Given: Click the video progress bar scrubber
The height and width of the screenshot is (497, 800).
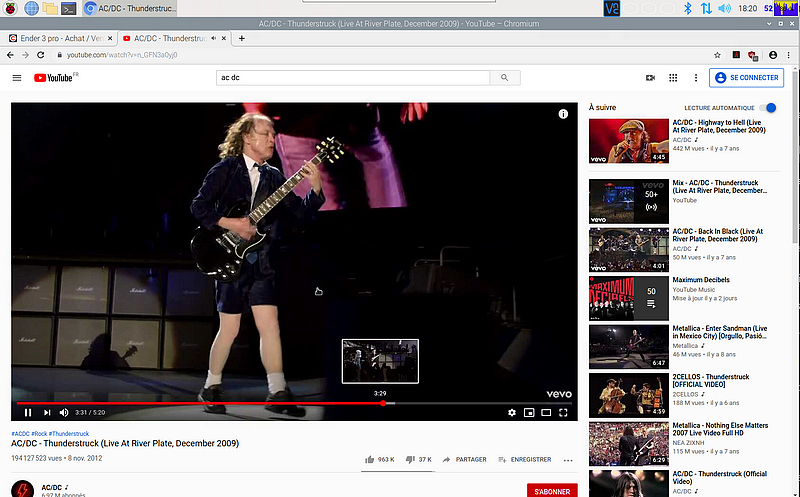Looking at the screenshot, I should [x=383, y=403].
